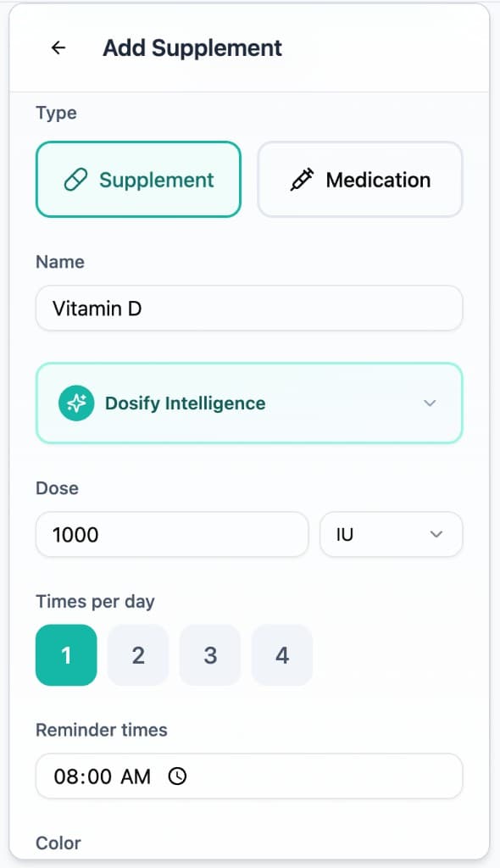
Task: Select 4 times per day
Action: [282, 654]
